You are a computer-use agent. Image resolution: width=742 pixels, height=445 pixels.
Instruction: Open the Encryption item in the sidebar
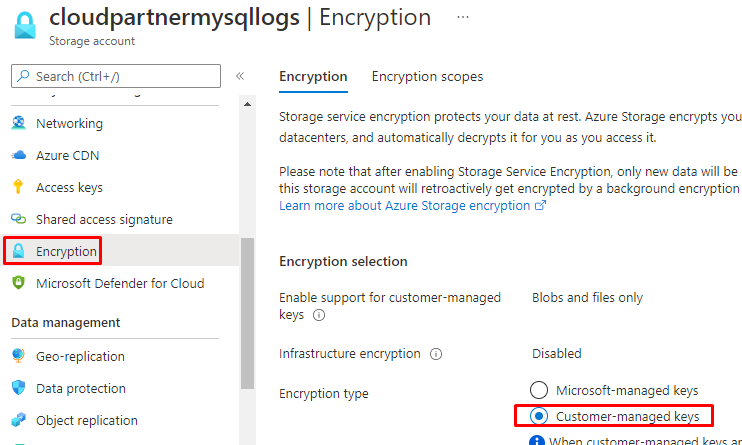tap(66, 251)
